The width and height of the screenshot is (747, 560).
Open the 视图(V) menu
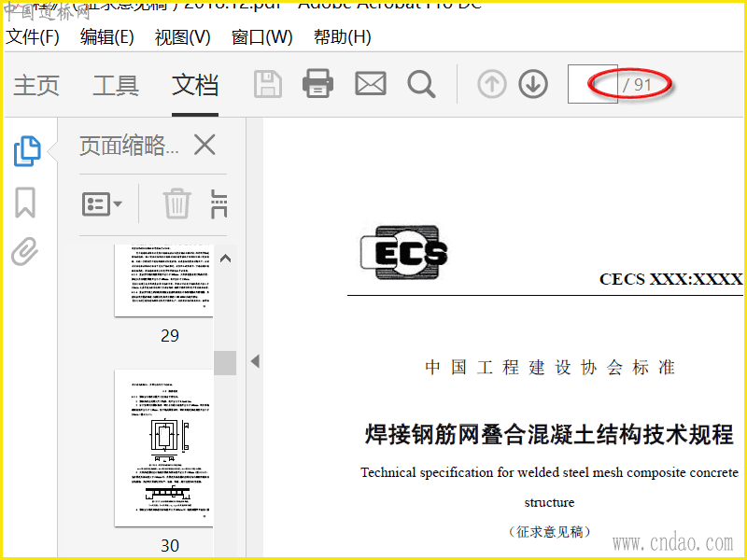pos(182,36)
